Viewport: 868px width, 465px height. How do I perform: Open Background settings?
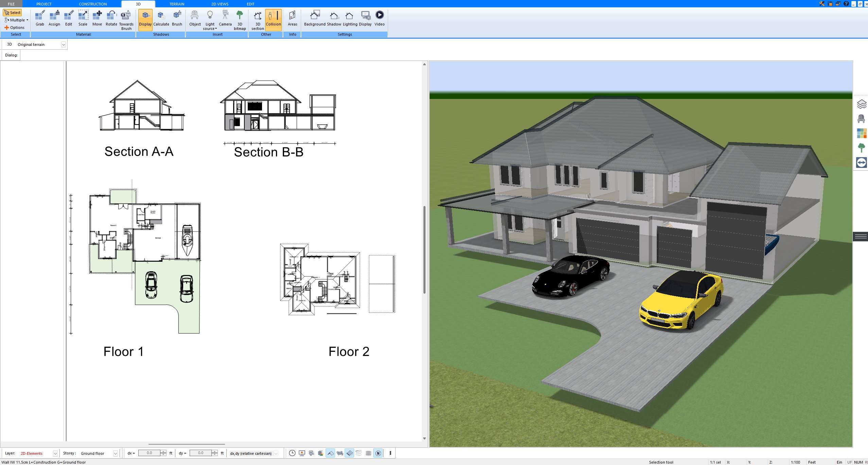coord(315,18)
